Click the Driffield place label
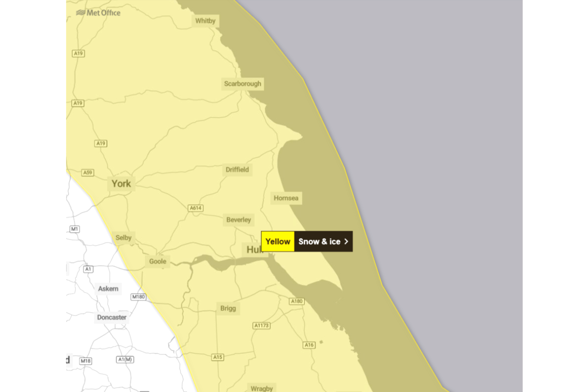 tap(237, 170)
